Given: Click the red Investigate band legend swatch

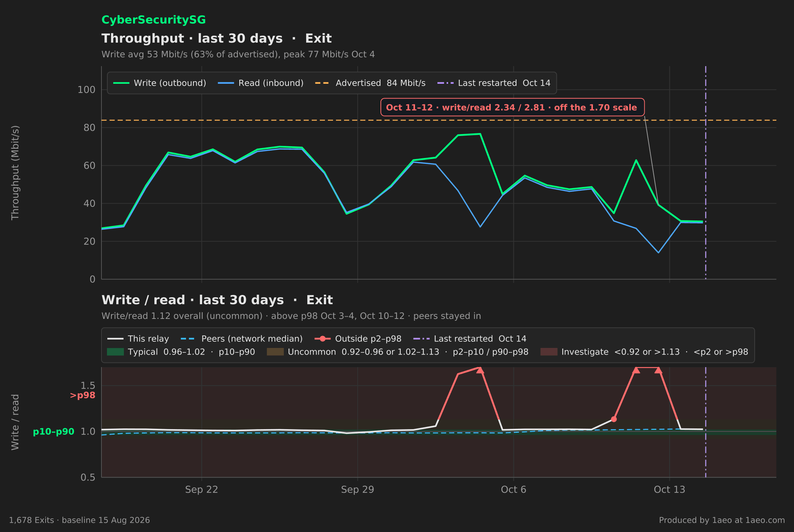Looking at the screenshot, I should (549, 352).
